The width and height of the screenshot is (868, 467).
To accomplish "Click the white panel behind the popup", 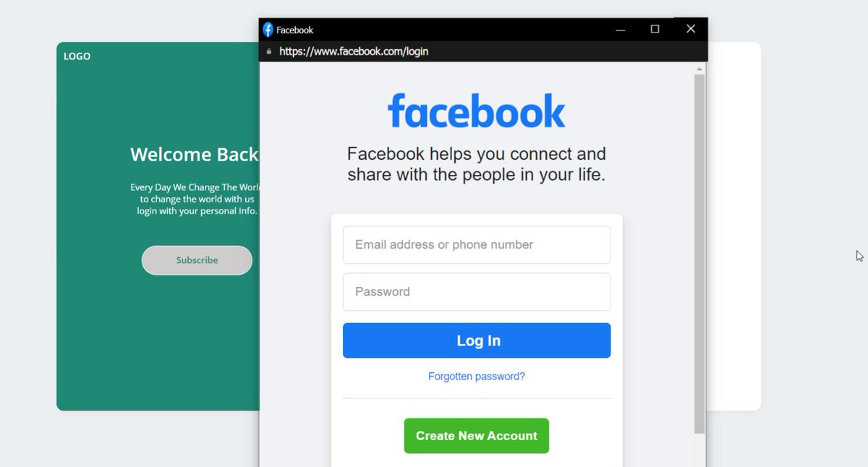I will click(733, 226).
